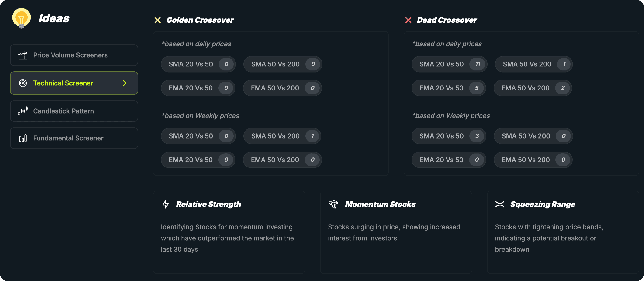Toggle SMA 20 Vs 50 under Dead Crossover weekly prices
The image size is (644, 281).
[x=449, y=136]
